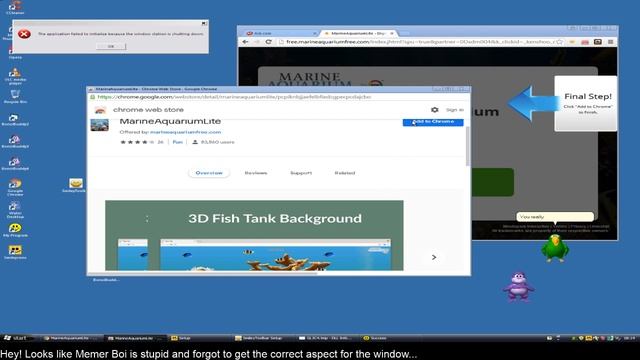Click Add to Chrome button
The image size is (640, 360).
pos(433,122)
